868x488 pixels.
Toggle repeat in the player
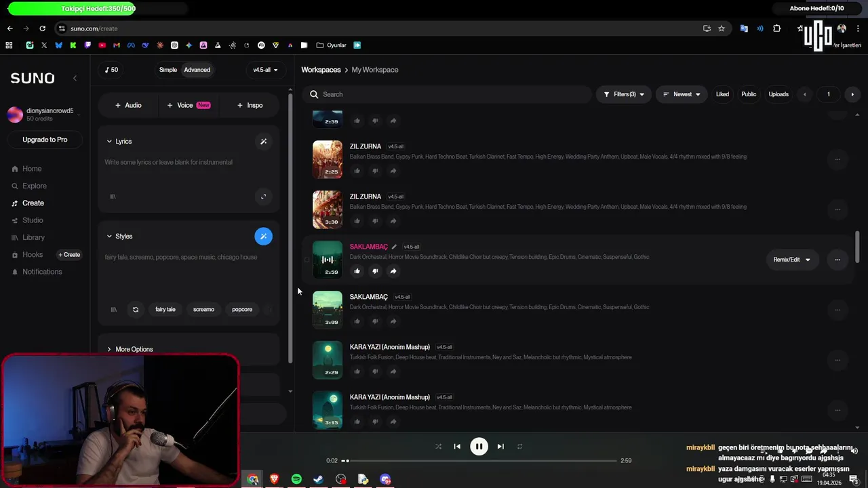coord(519,447)
